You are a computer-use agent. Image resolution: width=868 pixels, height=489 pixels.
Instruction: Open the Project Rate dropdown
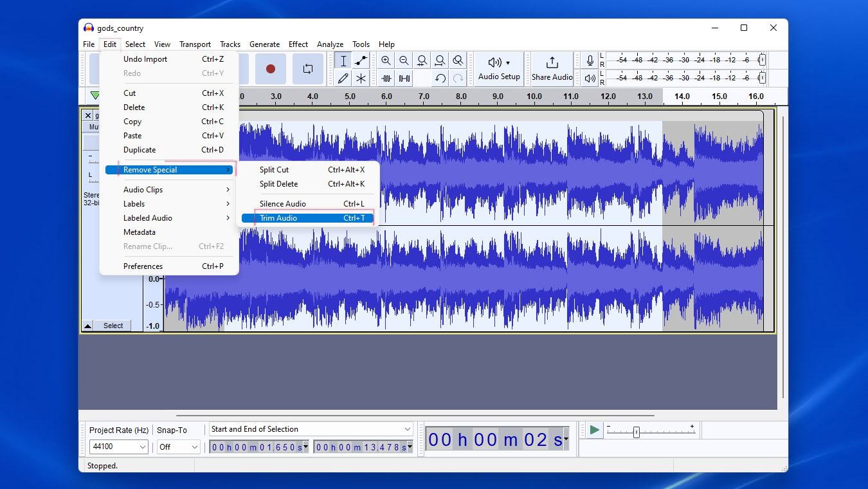[119, 447]
